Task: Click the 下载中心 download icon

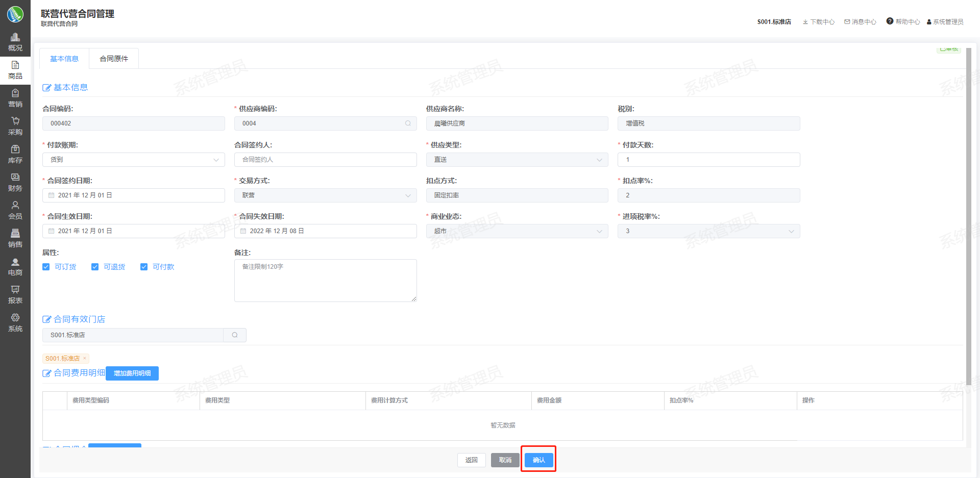Action: tap(805, 22)
